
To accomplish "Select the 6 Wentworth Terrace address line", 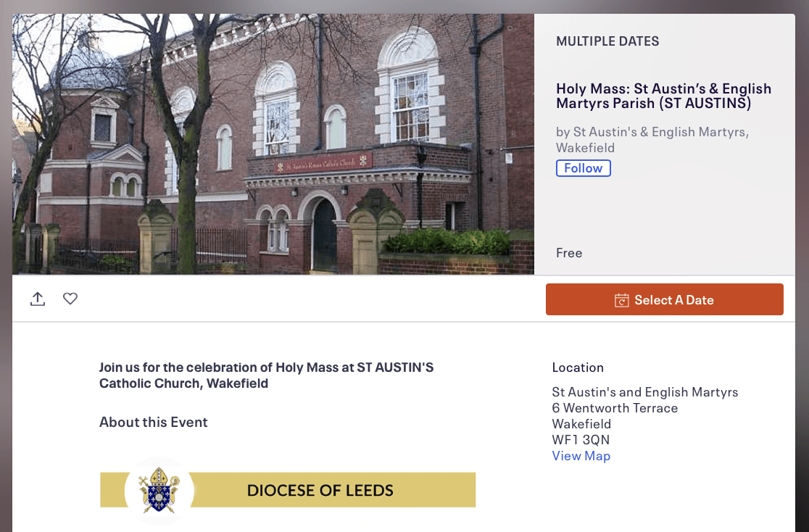I will click(x=615, y=408).
